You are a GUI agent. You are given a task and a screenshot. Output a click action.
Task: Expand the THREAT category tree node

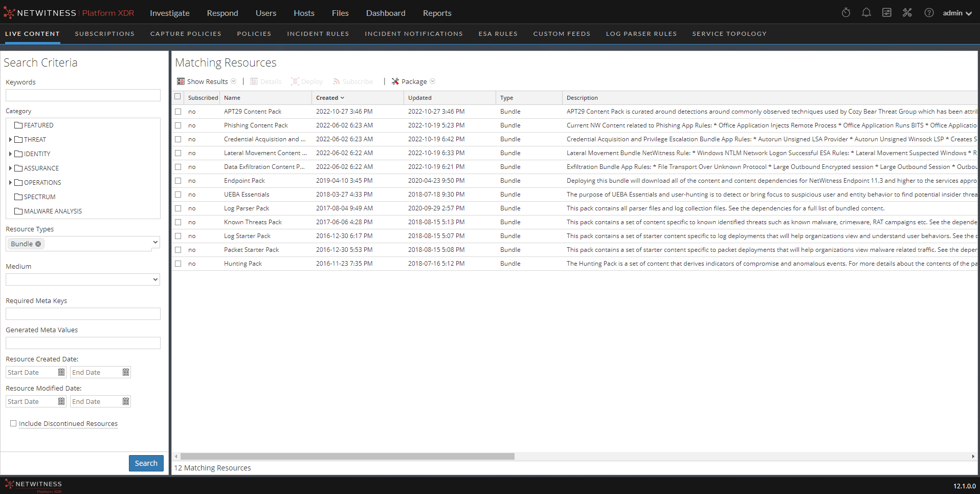tap(10, 139)
